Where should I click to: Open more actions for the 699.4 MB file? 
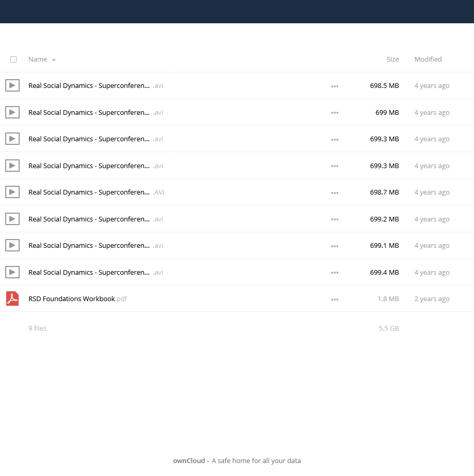[x=335, y=273]
